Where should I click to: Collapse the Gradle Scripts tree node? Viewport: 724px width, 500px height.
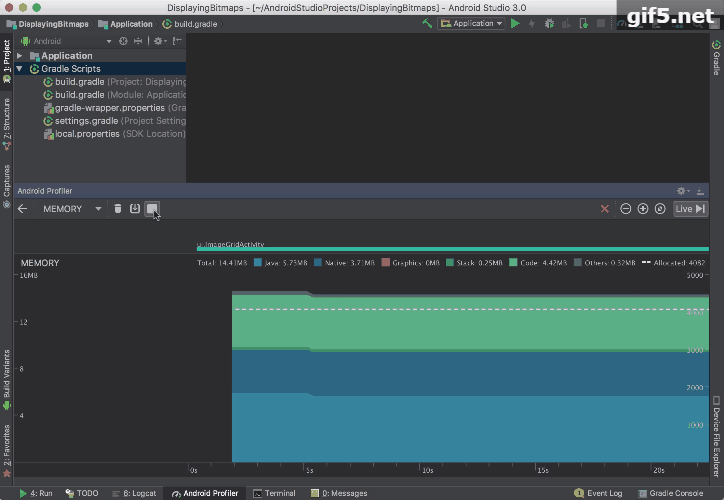coord(19,69)
